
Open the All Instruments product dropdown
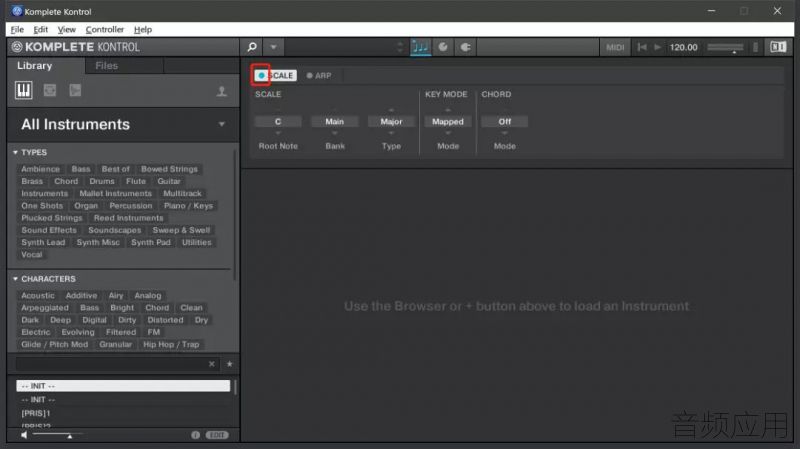[x=221, y=124]
